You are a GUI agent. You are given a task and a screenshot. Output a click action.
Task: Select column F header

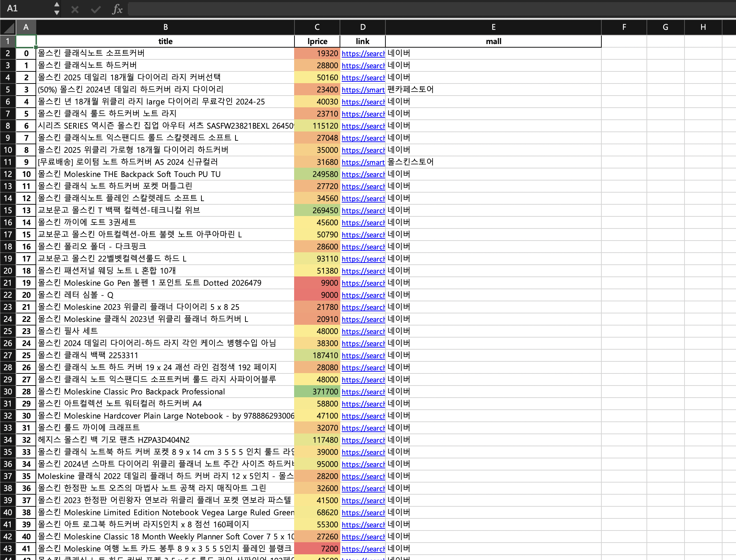pos(624,27)
